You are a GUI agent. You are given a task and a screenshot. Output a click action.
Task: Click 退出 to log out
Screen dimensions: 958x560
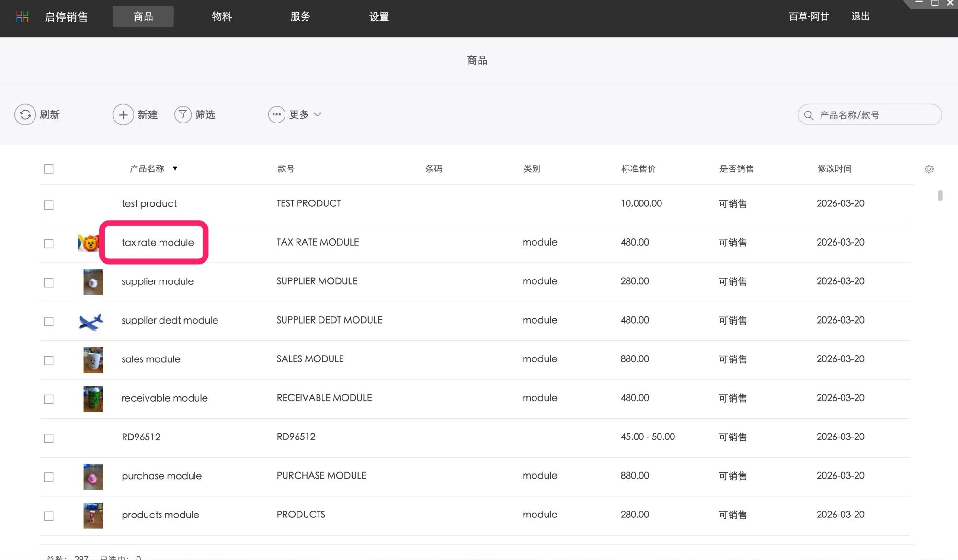point(860,16)
